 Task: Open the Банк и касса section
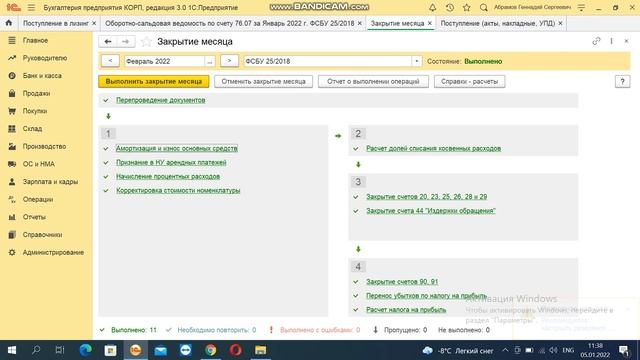[42, 76]
